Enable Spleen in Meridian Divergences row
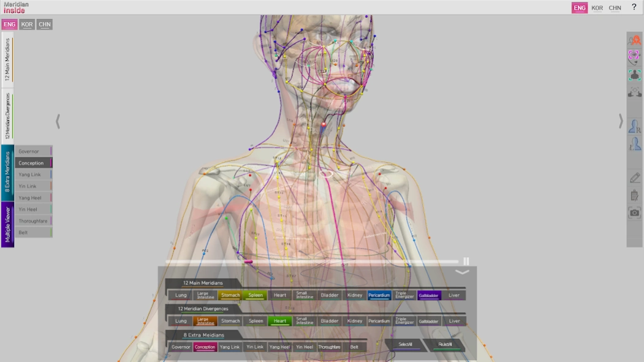The image size is (644, 362). tap(255, 321)
